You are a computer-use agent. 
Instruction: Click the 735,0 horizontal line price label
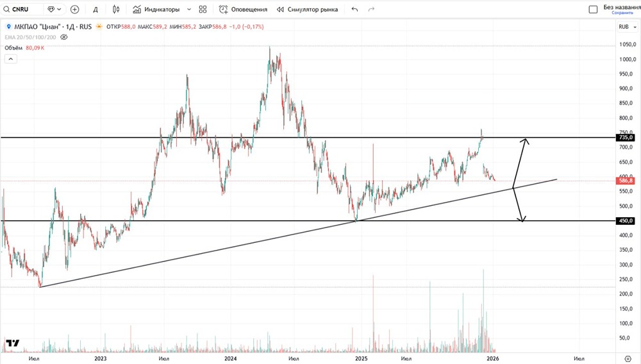[625, 138]
